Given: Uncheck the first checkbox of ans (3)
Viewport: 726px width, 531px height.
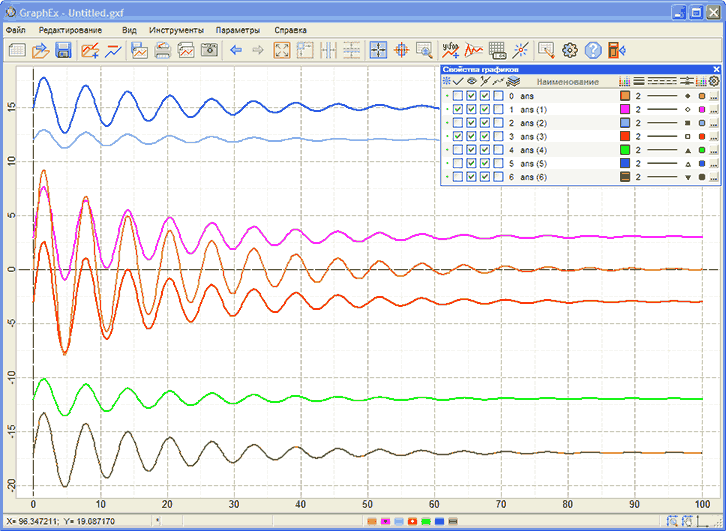Looking at the screenshot, I should coord(458,136).
